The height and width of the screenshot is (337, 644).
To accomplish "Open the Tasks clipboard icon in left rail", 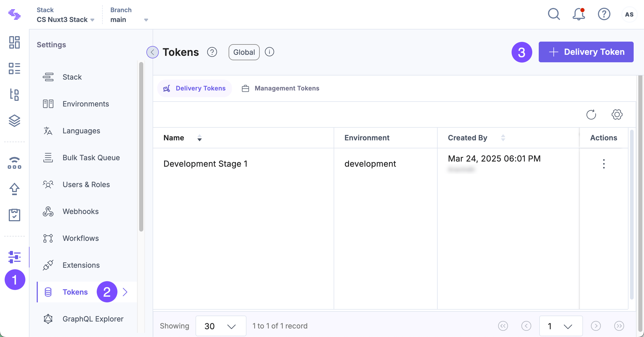I will coord(14,215).
